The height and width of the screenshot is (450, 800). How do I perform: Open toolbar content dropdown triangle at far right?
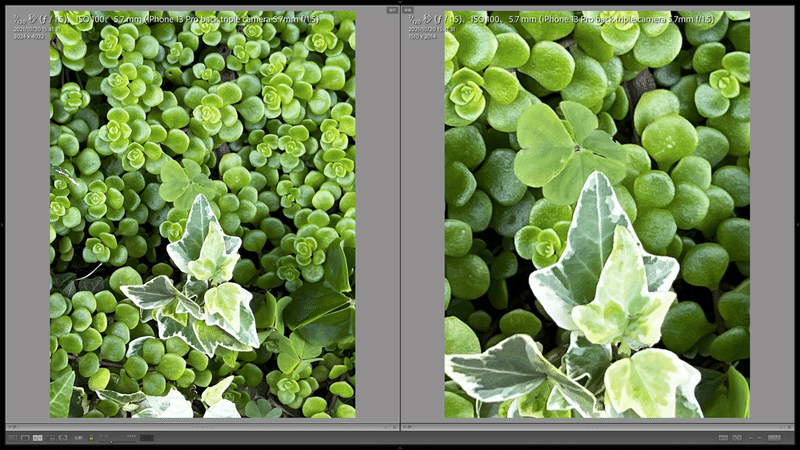pos(789,438)
